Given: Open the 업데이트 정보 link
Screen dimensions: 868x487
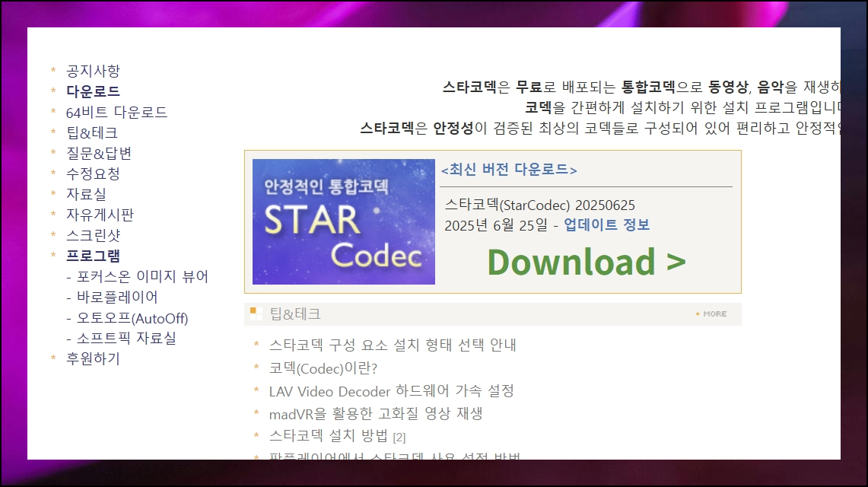Looking at the screenshot, I should (607, 225).
